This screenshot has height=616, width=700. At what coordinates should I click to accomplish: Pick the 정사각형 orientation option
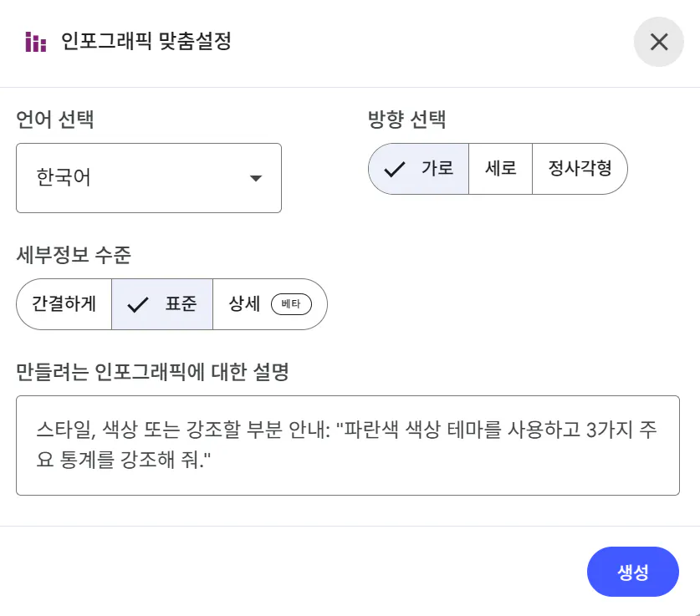(580, 168)
